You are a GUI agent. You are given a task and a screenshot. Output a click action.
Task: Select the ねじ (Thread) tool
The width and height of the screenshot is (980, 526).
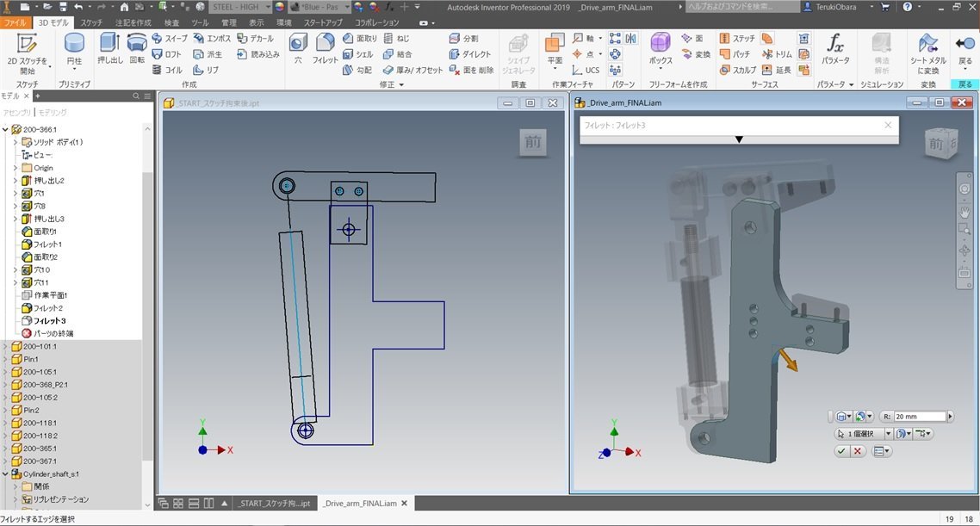(x=396, y=38)
